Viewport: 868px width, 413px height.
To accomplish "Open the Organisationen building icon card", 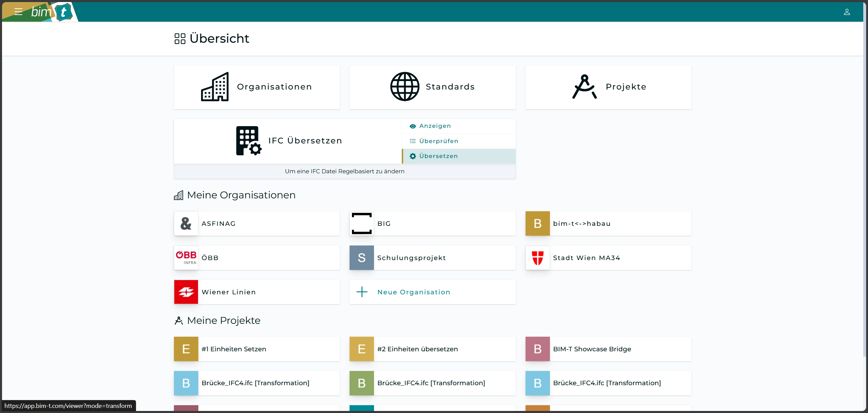I will pyautogui.click(x=215, y=87).
